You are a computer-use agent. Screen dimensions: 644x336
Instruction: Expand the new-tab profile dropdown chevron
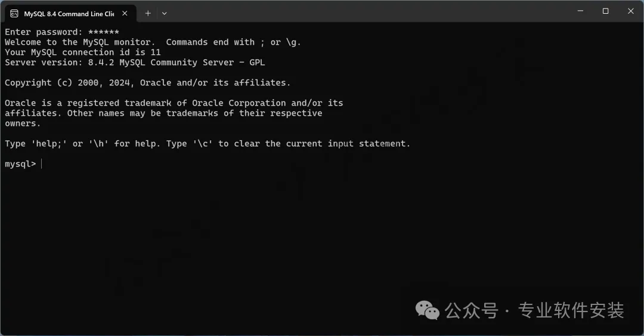[165, 14]
